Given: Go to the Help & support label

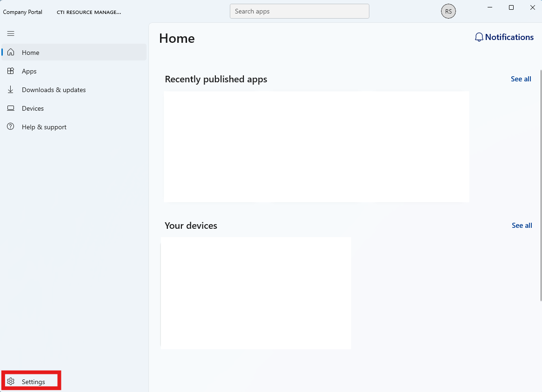Looking at the screenshot, I should 44,127.
